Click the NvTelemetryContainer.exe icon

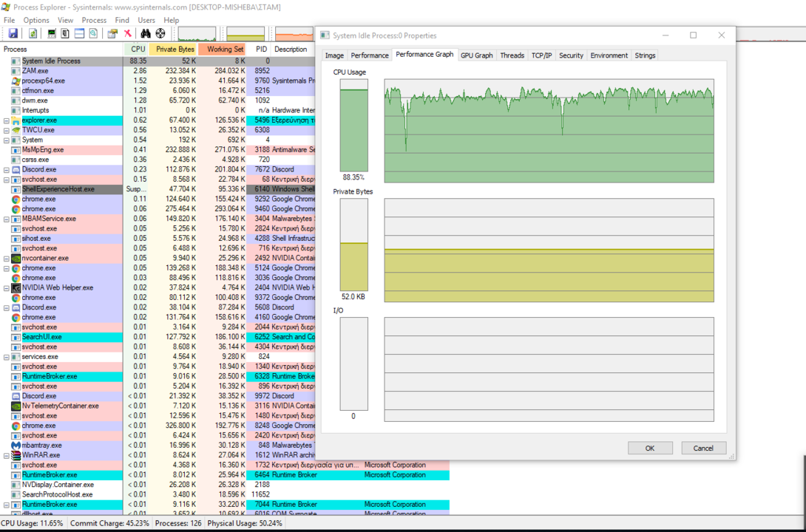(16, 406)
